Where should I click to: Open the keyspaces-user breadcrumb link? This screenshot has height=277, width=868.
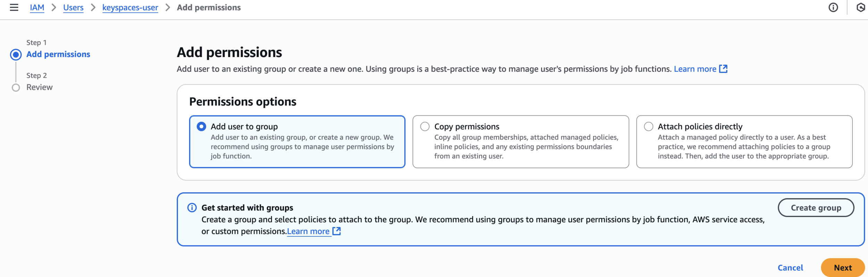point(130,7)
